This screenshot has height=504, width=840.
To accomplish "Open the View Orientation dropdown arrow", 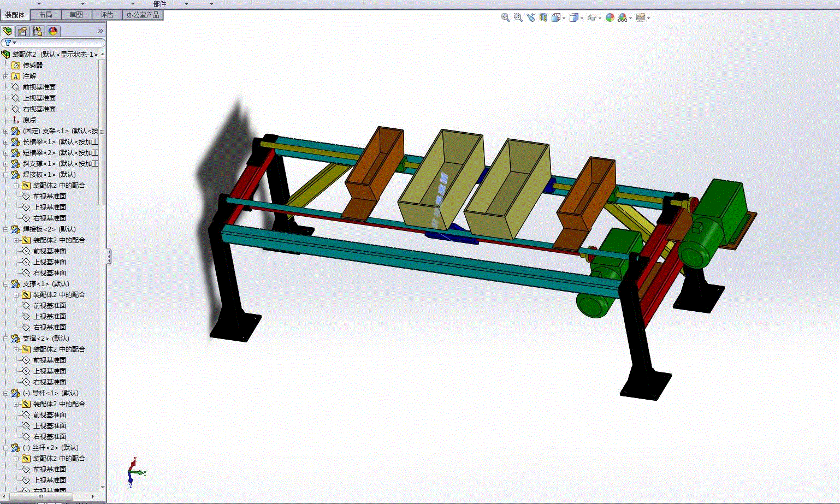I will point(564,18).
